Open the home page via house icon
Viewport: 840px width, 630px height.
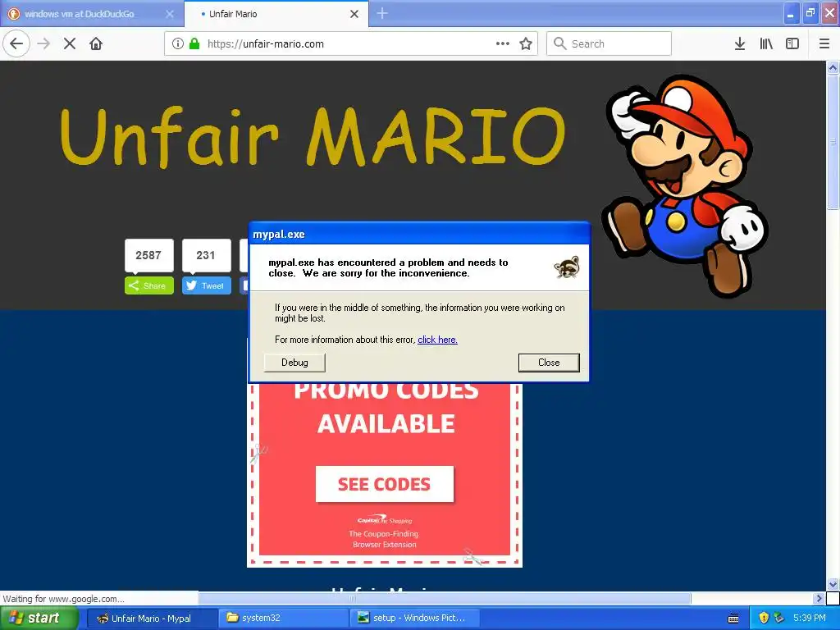tap(96, 44)
